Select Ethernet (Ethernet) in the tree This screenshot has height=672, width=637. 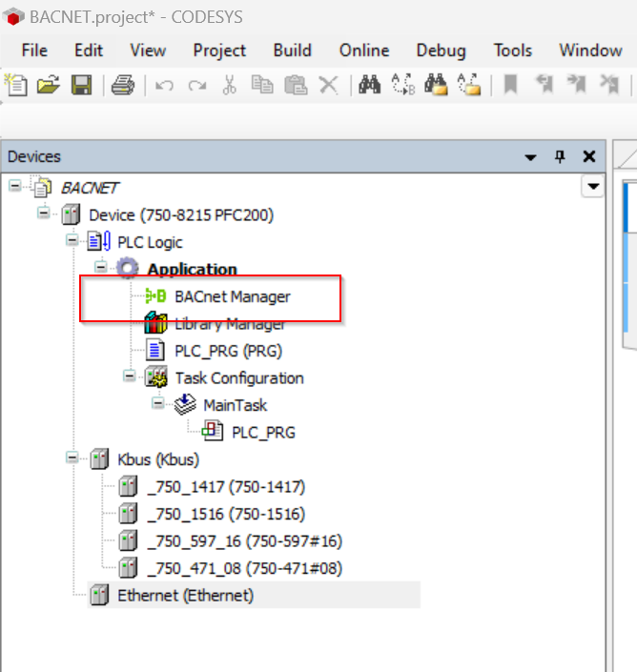click(x=186, y=596)
